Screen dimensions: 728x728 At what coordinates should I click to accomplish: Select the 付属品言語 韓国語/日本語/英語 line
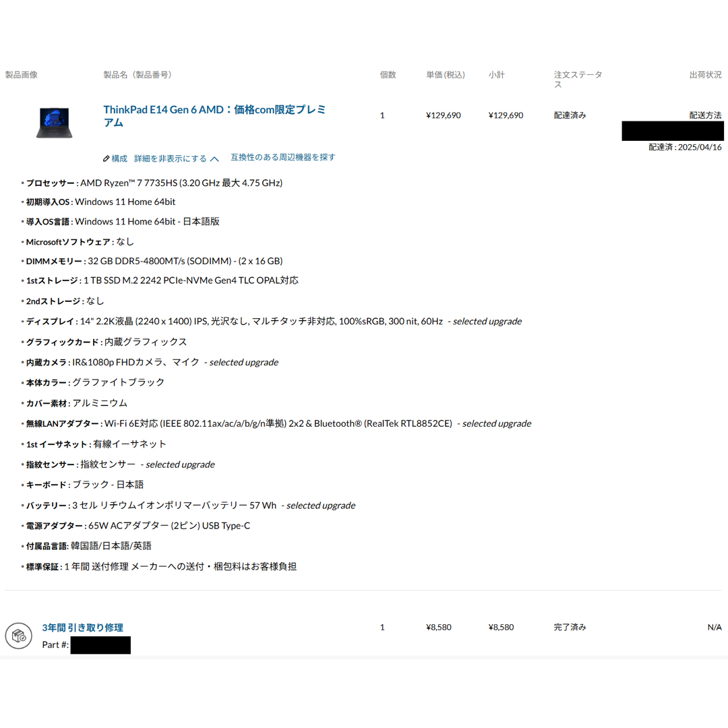click(x=86, y=546)
